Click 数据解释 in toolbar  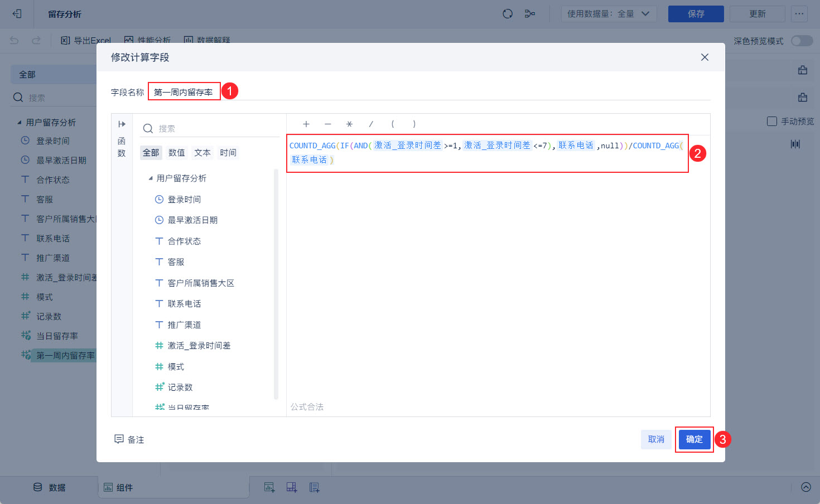point(207,40)
